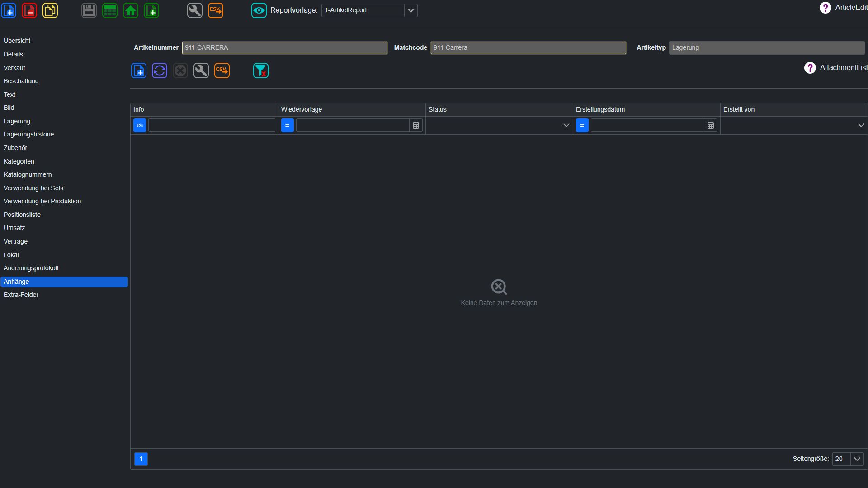Open the Reportvorlage dropdown

[x=410, y=10]
